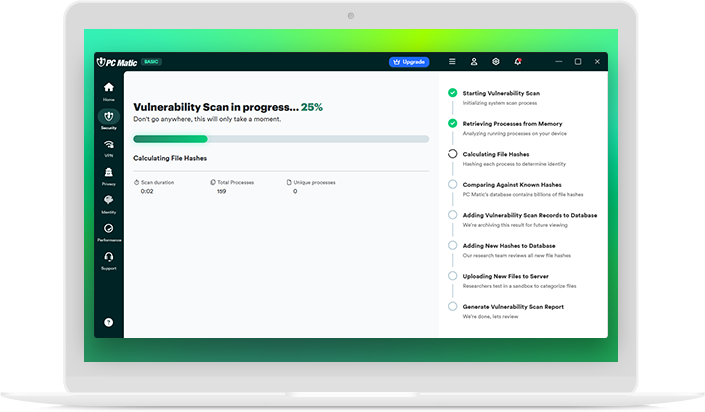The height and width of the screenshot is (412, 705).
Task: Click the completed Starting Vulnerability Scan checkmark
Action: tap(452, 93)
